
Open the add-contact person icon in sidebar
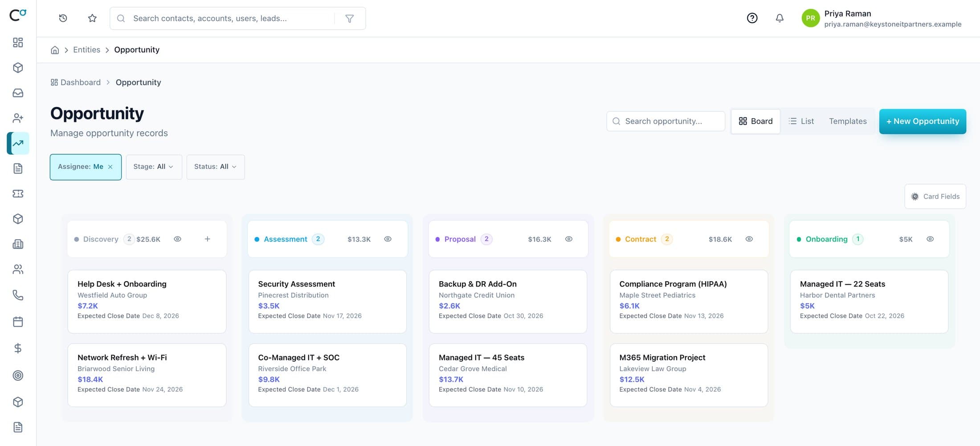pos(18,118)
